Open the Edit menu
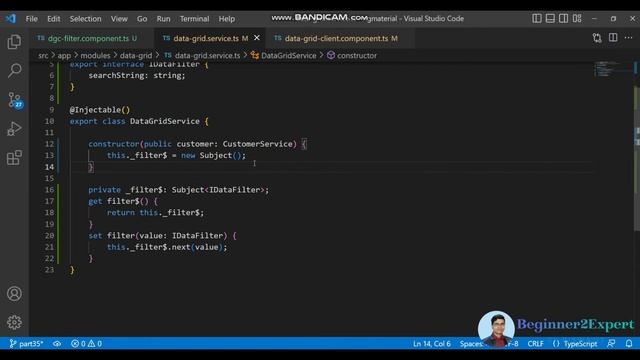Image resolution: width=640 pixels, height=360 pixels. [53, 19]
